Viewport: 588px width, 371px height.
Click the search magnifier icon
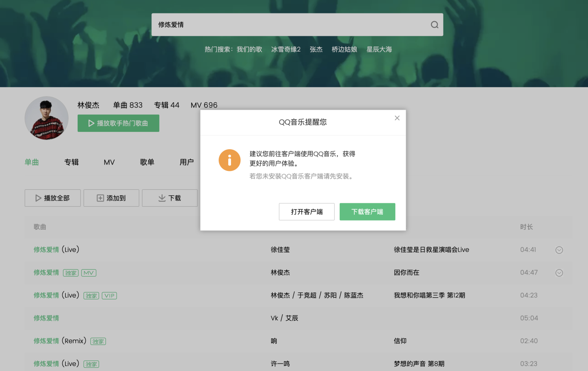click(x=434, y=25)
